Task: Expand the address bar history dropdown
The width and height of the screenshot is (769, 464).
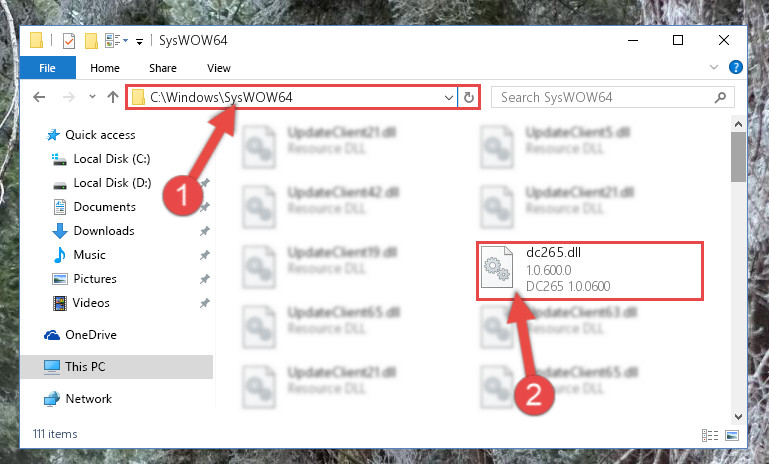Action: (x=448, y=97)
